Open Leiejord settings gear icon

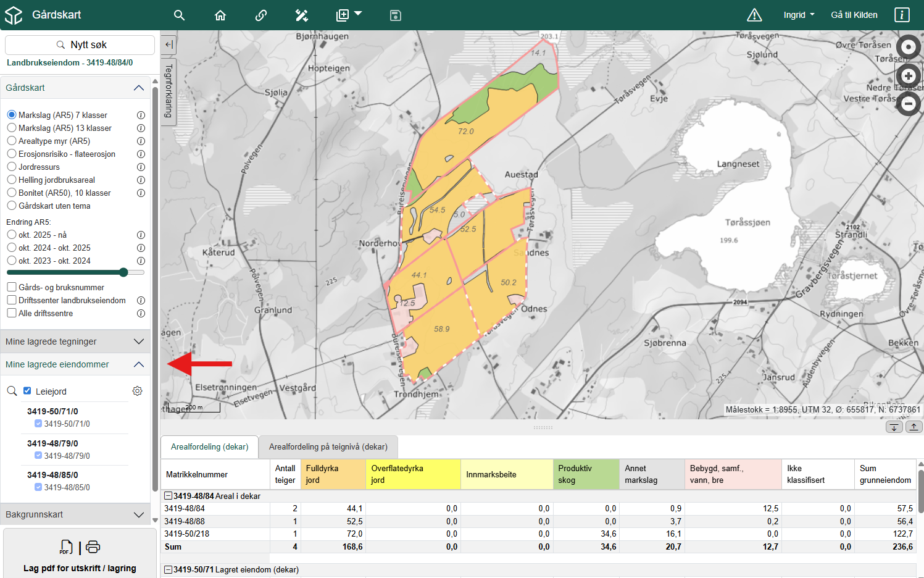(138, 391)
